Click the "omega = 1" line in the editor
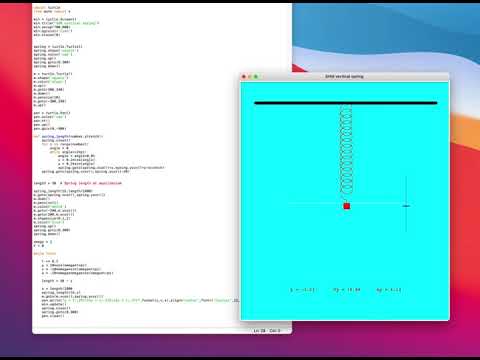The height and width of the screenshot is (360, 480). point(43,242)
